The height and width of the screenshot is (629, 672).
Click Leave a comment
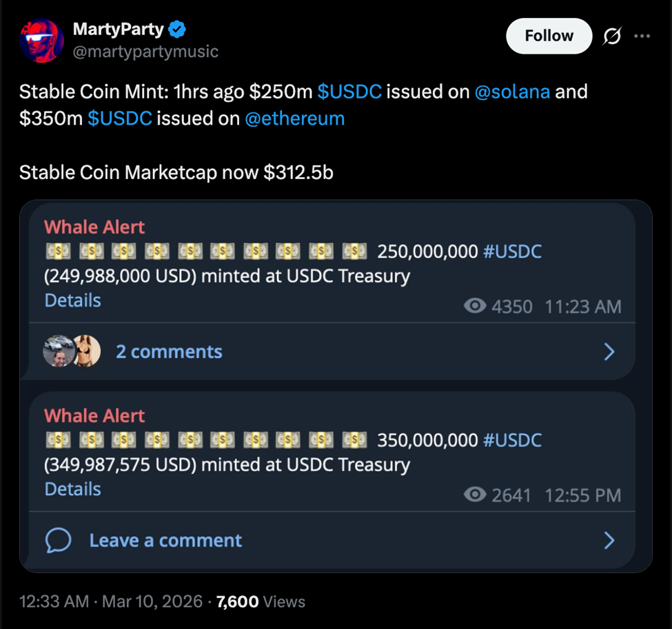[x=165, y=540]
